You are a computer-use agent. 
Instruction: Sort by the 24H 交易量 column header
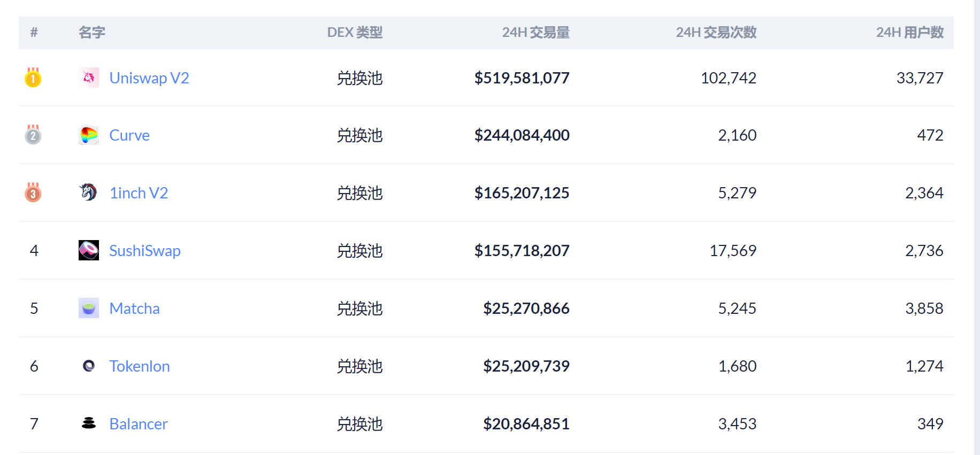tap(536, 33)
